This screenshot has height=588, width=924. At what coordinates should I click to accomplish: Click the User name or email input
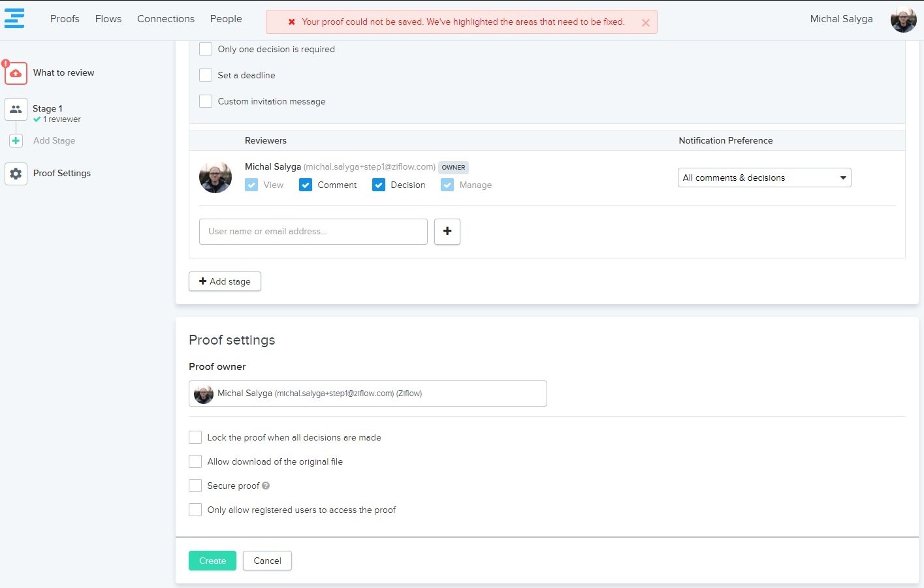coord(313,232)
